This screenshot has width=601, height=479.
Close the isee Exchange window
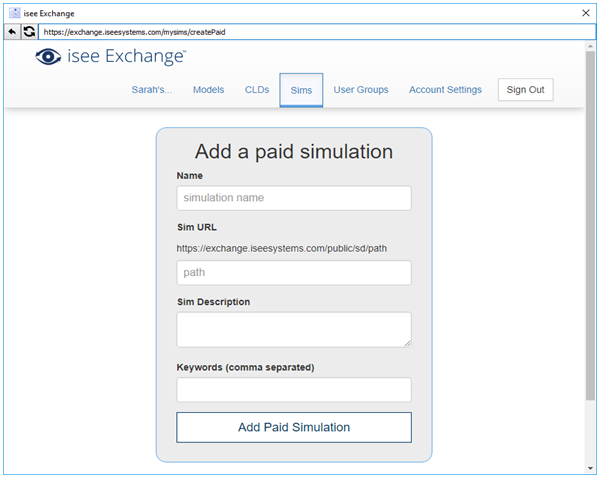(x=585, y=13)
